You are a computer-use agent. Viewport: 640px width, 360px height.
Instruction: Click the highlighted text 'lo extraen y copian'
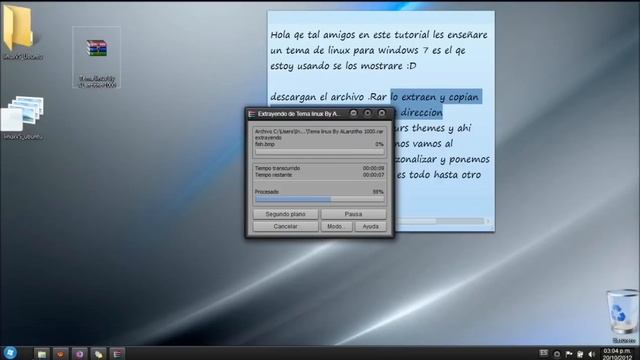[x=435, y=97]
